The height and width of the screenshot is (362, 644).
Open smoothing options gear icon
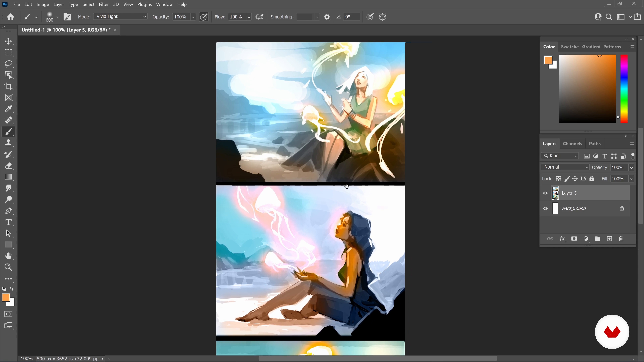[327, 17]
